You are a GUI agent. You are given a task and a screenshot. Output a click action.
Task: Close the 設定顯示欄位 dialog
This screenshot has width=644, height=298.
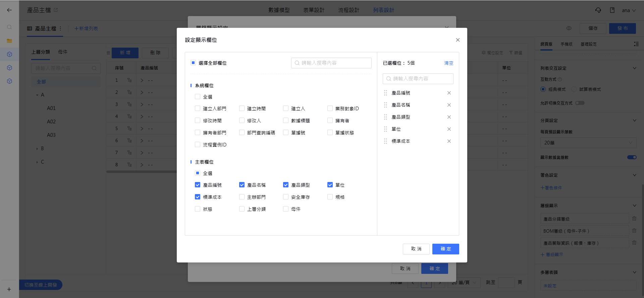[458, 40]
